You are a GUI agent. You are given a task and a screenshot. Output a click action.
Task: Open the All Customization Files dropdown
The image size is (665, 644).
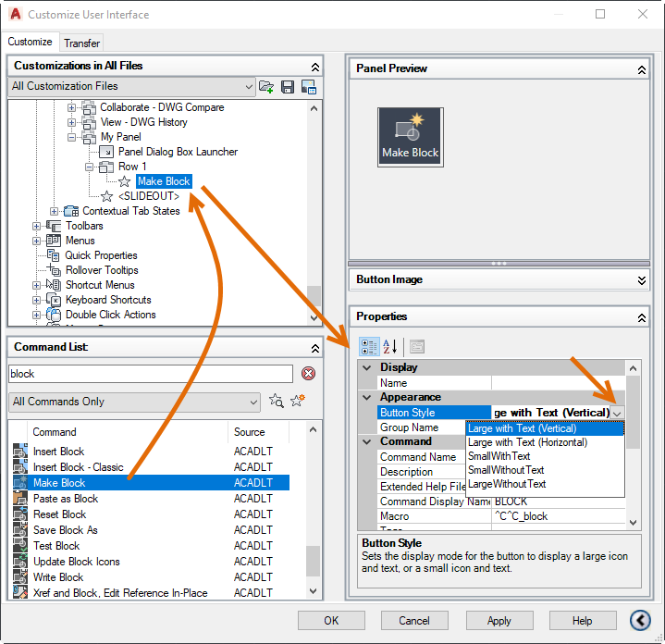[249, 87]
